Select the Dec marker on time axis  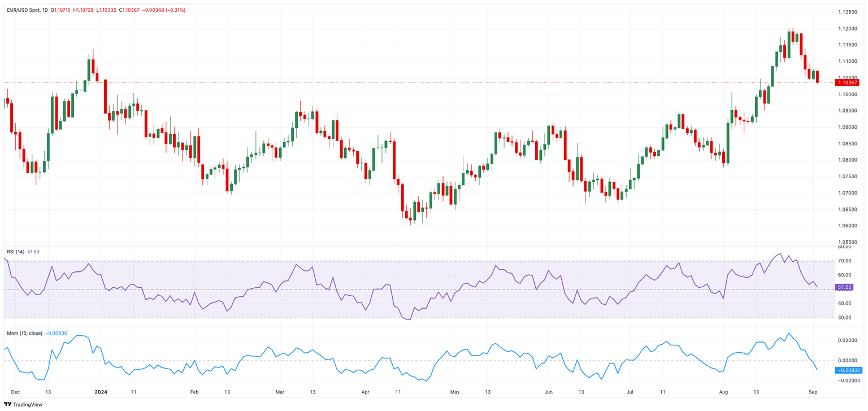pos(15,391)
